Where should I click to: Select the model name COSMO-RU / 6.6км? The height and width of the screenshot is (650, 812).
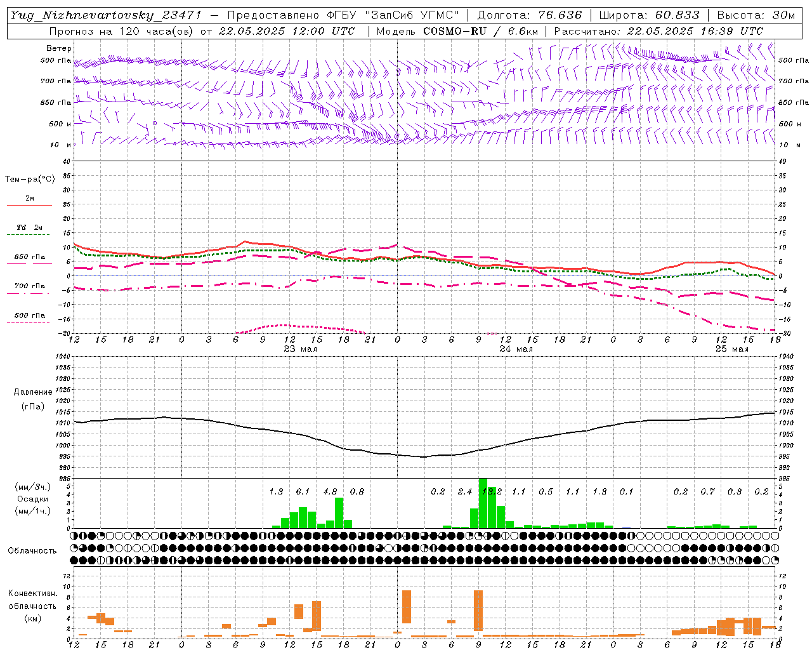click(x=480, y=31)
